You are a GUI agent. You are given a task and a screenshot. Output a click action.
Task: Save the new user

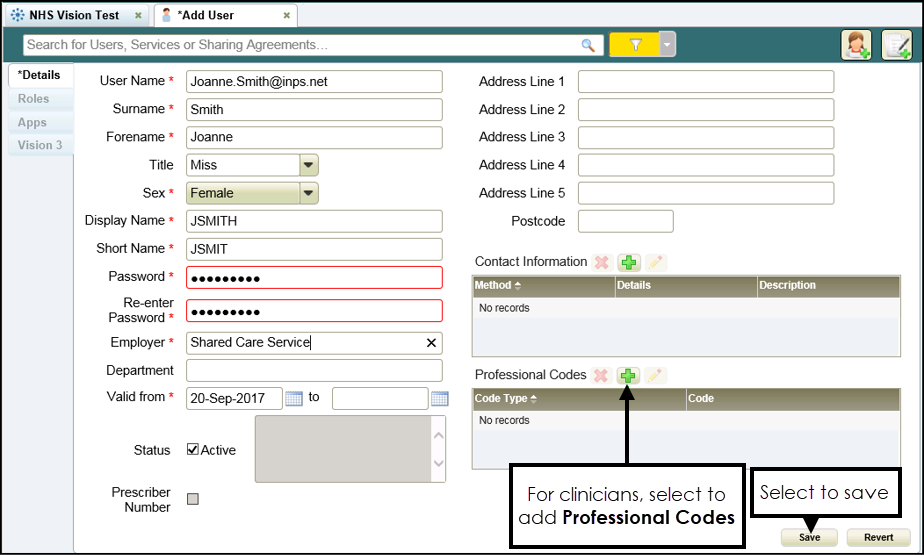coord(809,537)
